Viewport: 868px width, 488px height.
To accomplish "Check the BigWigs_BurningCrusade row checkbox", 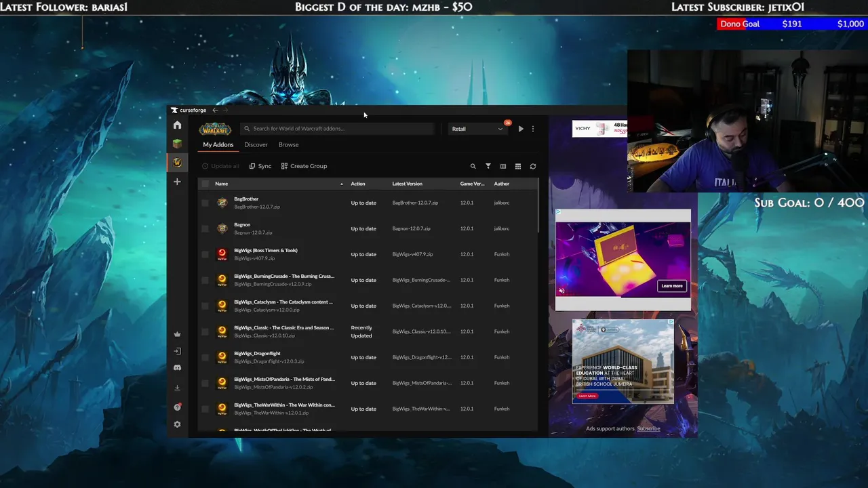I will tap(205, 280).
